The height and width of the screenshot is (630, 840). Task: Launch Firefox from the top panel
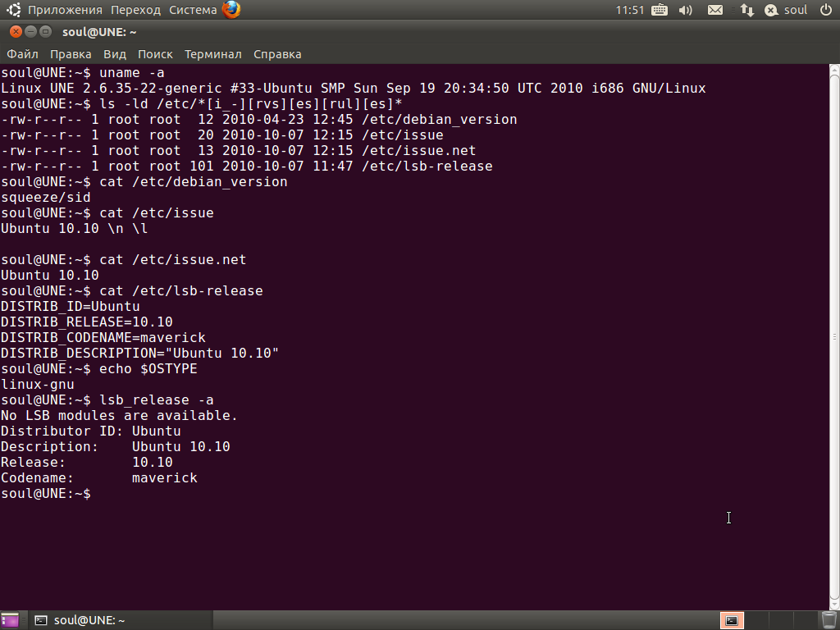231,10
